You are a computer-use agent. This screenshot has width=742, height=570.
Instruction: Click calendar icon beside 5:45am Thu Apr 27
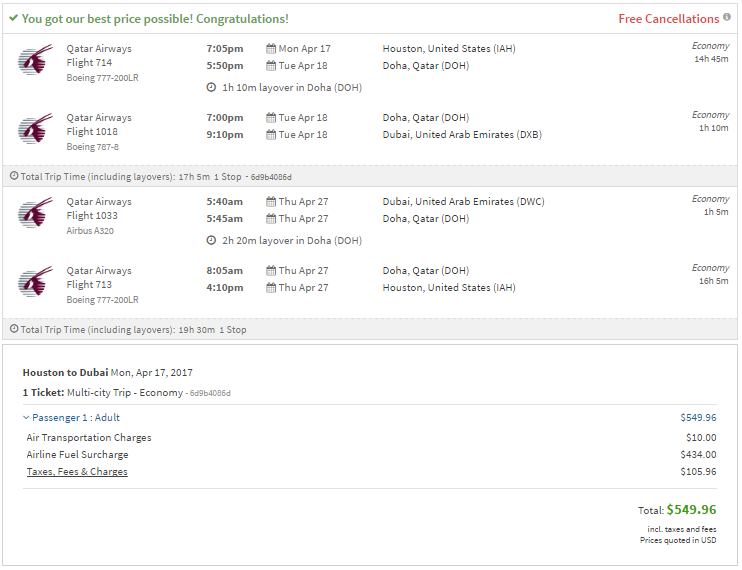tap(271, 219)
